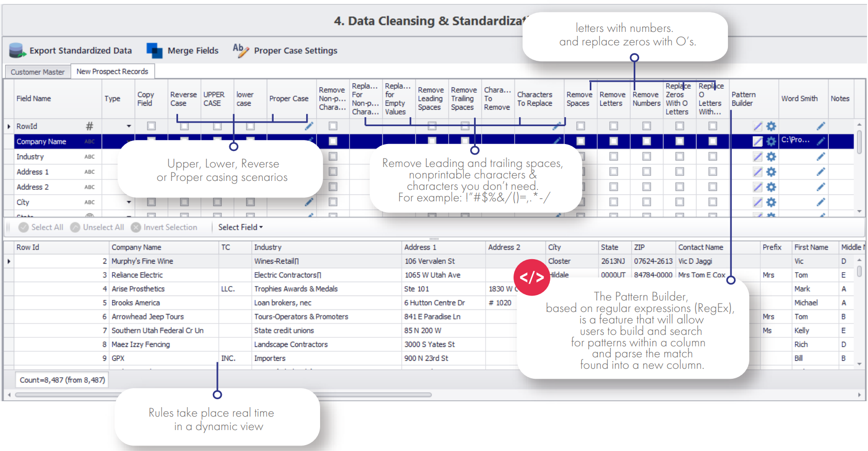Open the Type dropdown on RowId row

click(x=128, y=126)
